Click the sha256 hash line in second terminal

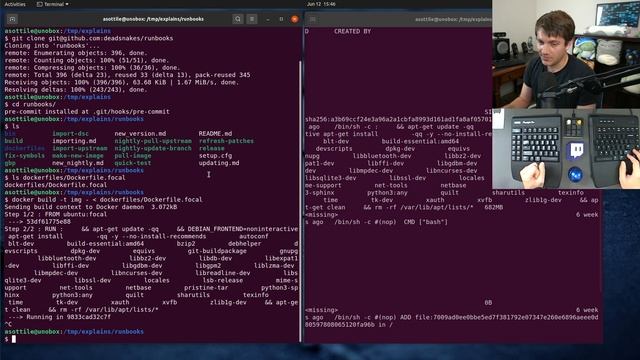click(398, 119)
